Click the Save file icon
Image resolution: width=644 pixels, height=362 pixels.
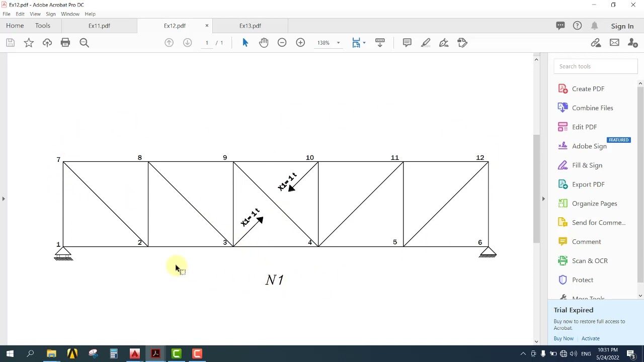pos(10,43)
